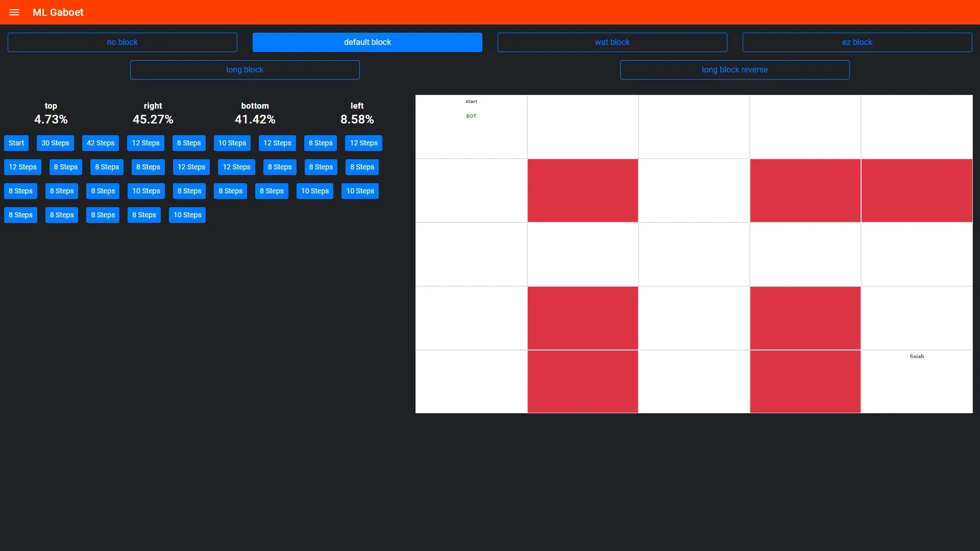This screenshot has height=551, width=980.
Task: Open the 30 Steps run
Action: point(55,143)
